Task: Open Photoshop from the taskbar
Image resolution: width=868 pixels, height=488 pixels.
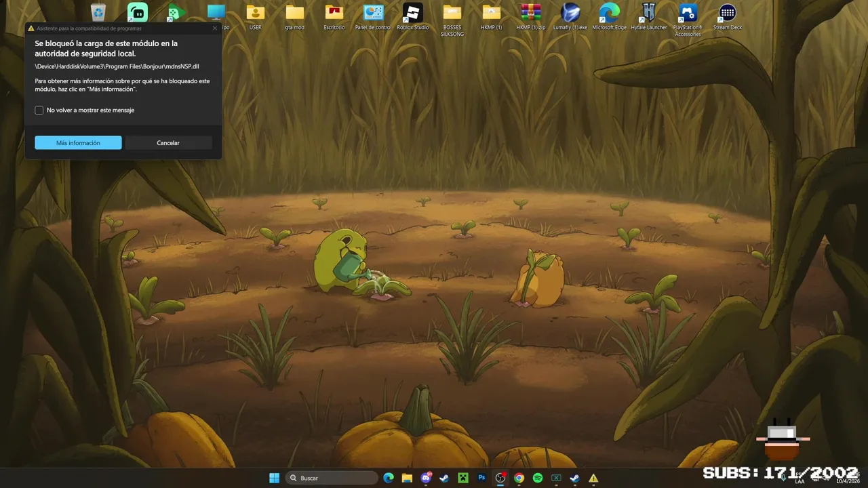Action: (481, 478)
